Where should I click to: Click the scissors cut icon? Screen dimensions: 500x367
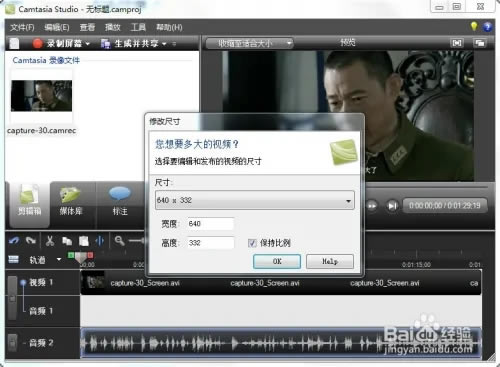point(50,241)
